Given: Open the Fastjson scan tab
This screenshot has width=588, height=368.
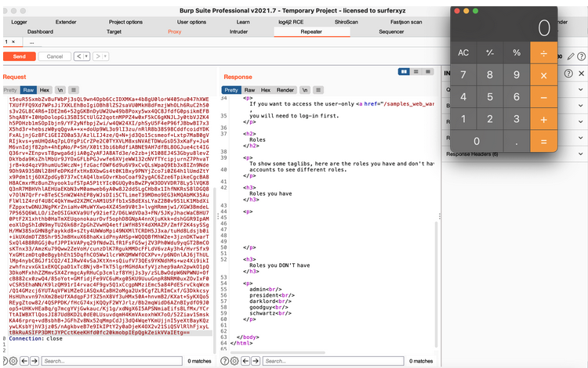Looking at the screenshot, I should pyautogui.click(x=406, y=22).
